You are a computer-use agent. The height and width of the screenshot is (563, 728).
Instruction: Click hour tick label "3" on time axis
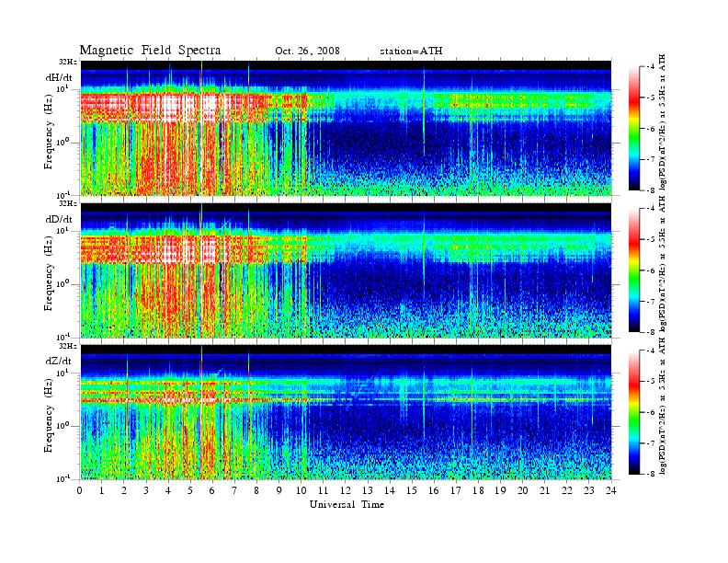pyautogui.click(x=146, y=491)
